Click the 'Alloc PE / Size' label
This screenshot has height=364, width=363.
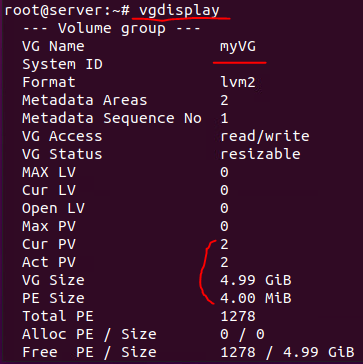coord(89,334)
